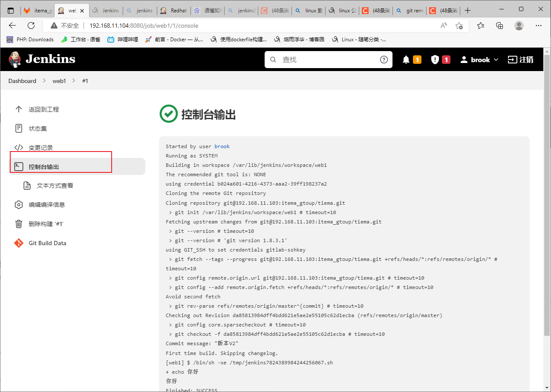Open the browser favorites list icon
This screenshot has width=551, height=392.
(481, 26)
